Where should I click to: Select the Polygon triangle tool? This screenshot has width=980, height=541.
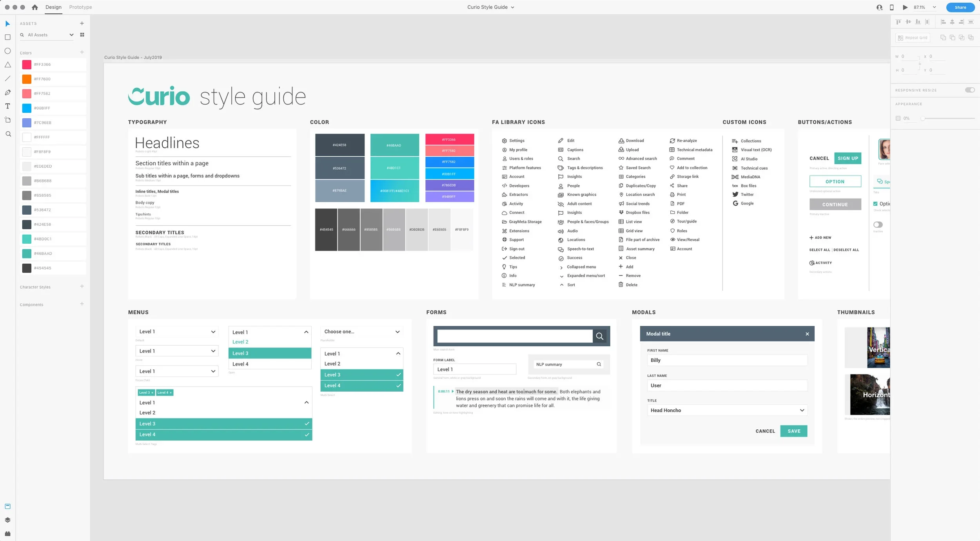click(7, 65)
